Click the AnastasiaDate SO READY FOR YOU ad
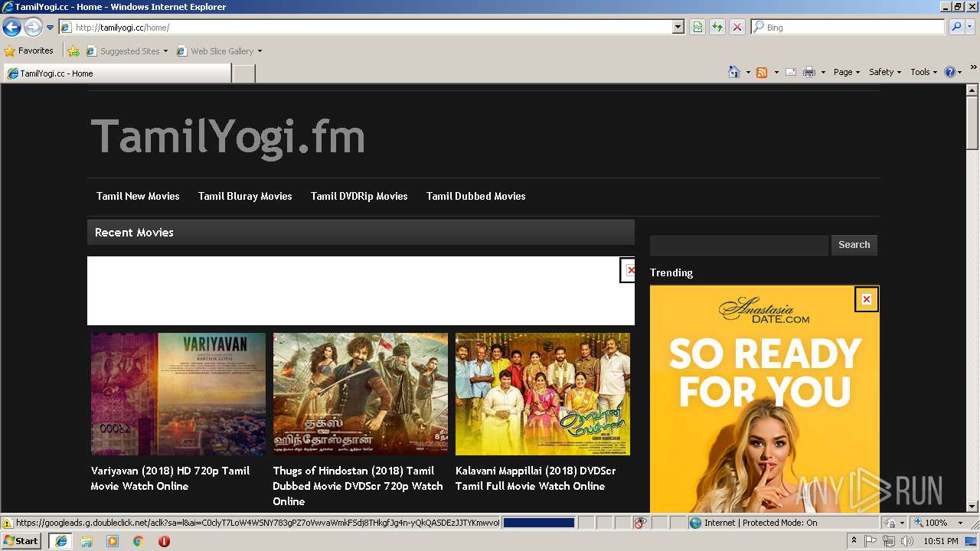This screenshot has width=980, height=551. (x=765, y=399)
